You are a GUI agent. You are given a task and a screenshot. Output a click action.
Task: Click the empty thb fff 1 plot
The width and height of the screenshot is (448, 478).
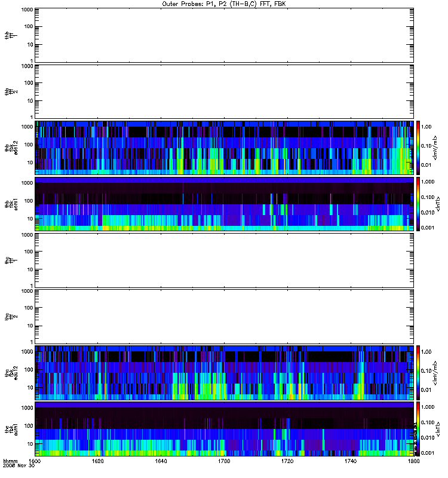224,35
